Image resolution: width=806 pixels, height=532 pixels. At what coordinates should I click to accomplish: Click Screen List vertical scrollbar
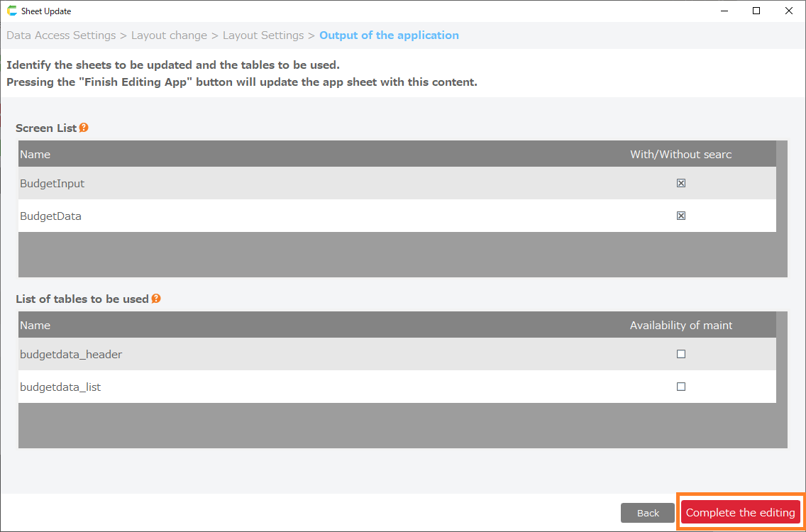(x=782, y=209)
